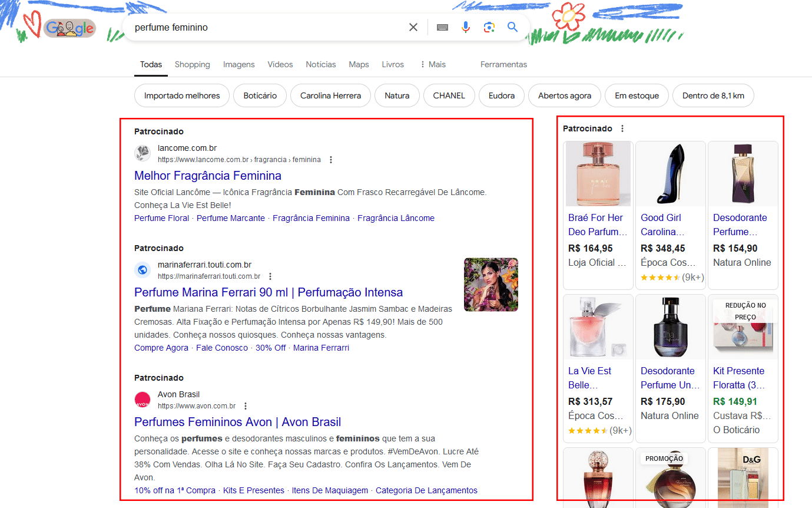
Task: Click the Google doodle logo
Action: (69, 28)
